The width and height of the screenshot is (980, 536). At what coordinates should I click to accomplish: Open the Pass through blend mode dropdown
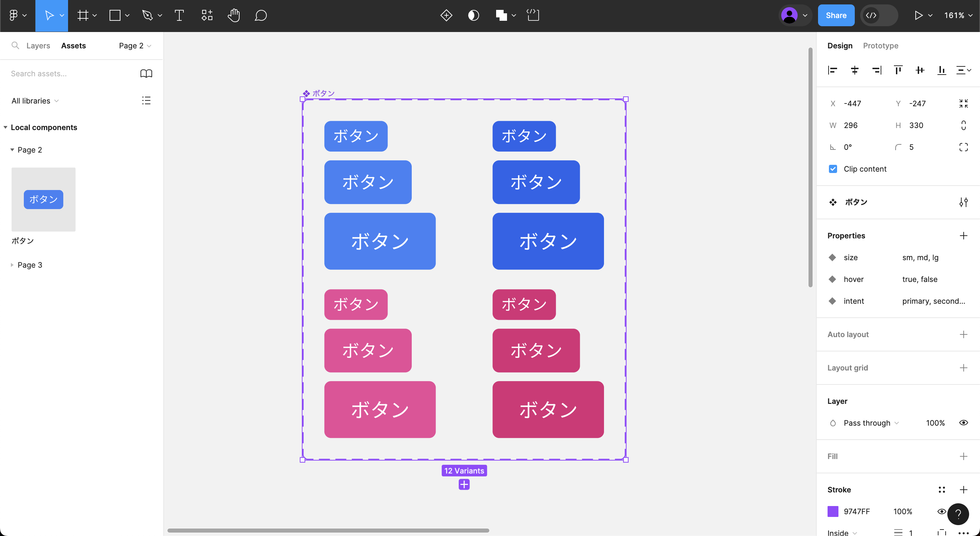871,423
